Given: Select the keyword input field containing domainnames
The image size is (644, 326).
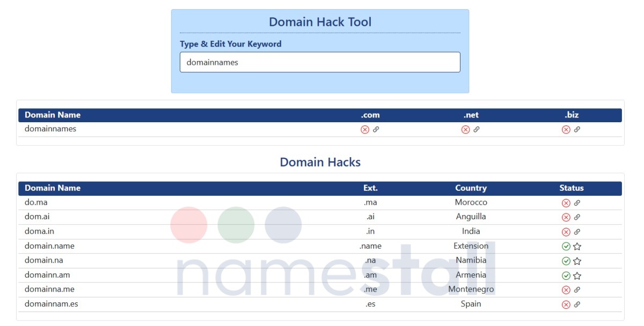Looking at the screenshot, I should tap(320, 62).
